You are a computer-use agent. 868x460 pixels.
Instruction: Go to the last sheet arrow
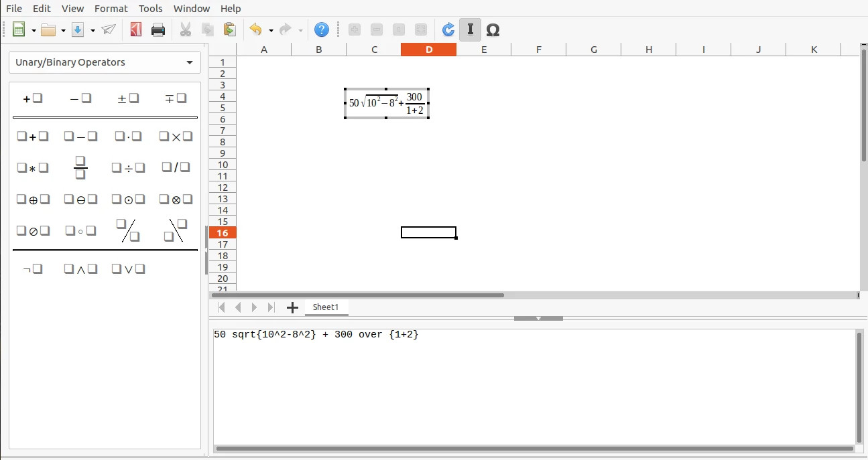271,307
